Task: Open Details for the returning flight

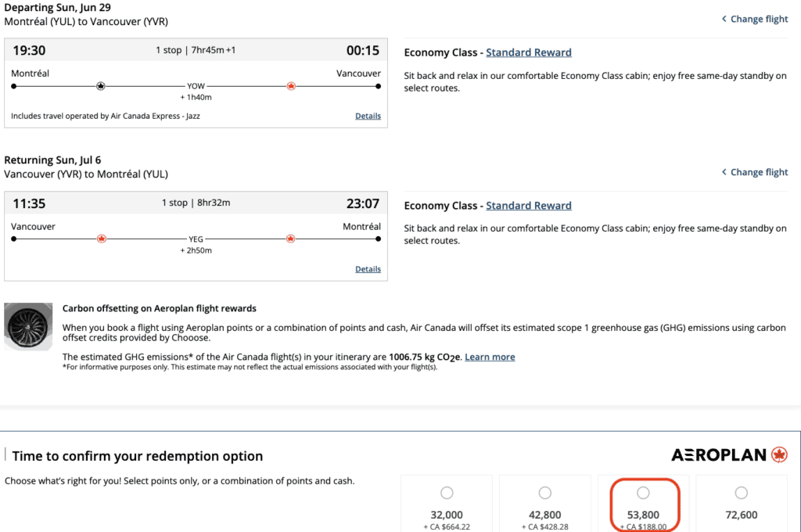Action: pos(368,269)
